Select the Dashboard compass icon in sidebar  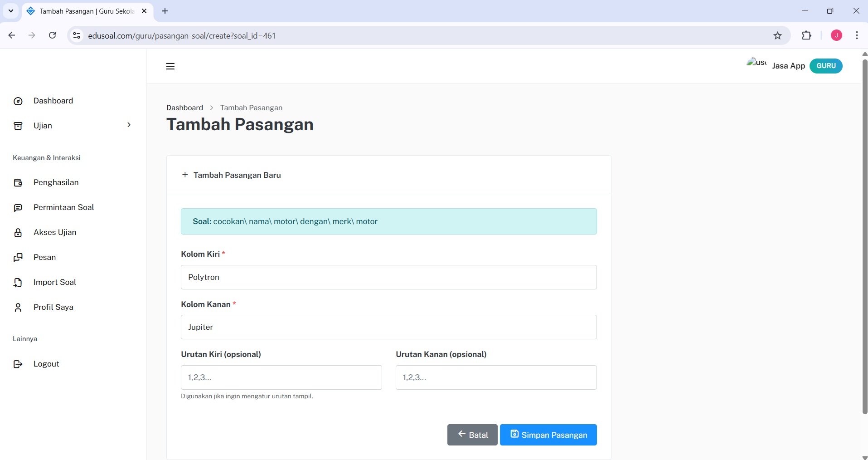click(x=18, y=101)
